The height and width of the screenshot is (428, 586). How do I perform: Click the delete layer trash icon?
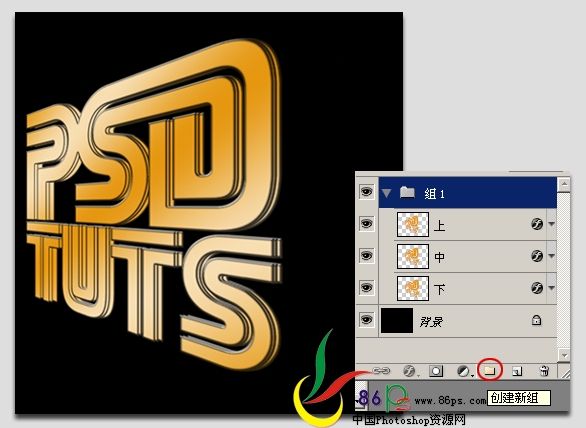(544, 371)
